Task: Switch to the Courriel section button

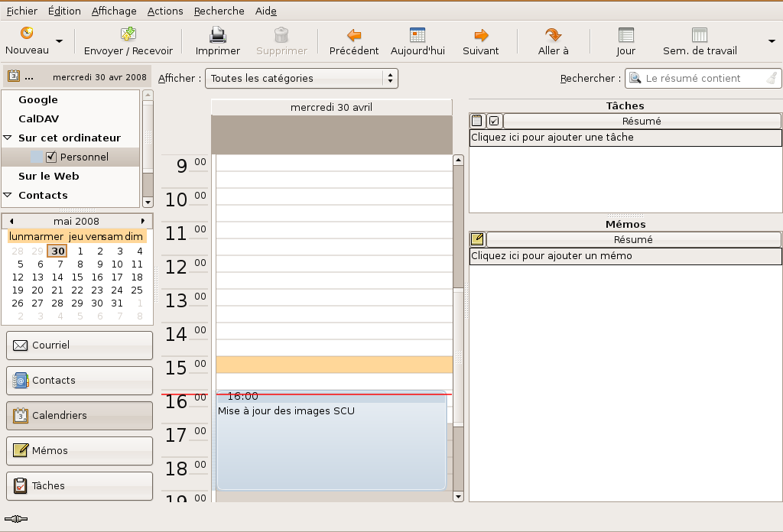Action: (80, 345)
